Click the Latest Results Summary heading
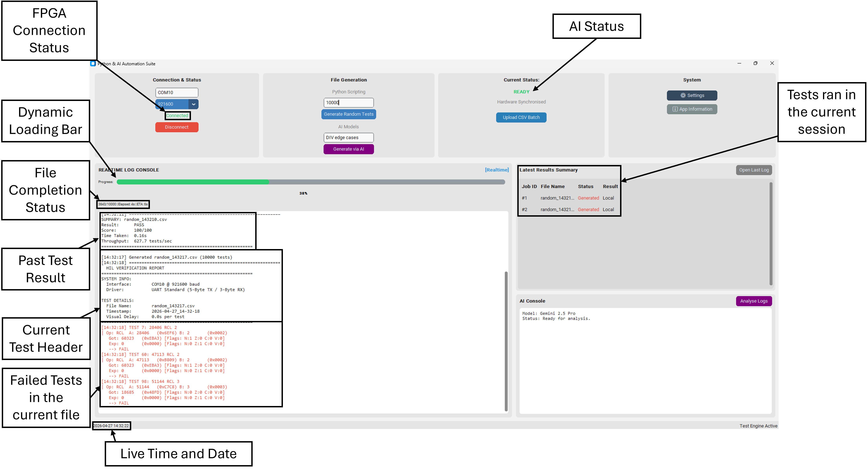868x471 pixels. 548,170
